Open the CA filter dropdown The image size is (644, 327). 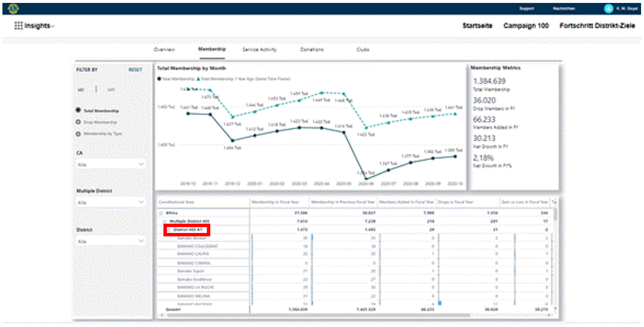tap(111, 165)
